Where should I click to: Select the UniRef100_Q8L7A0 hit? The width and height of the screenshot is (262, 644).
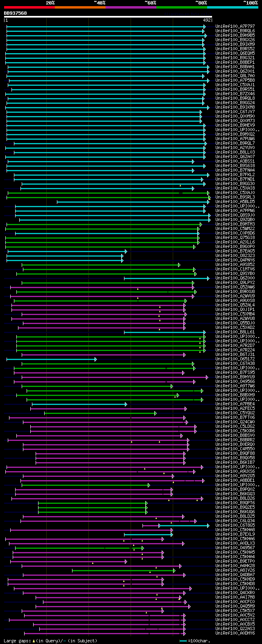(235, 76)
